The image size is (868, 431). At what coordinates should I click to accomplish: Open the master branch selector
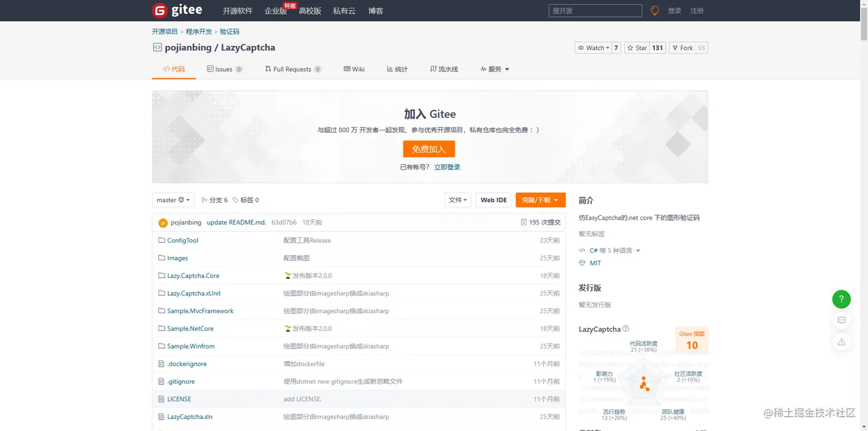pos(172,199)
